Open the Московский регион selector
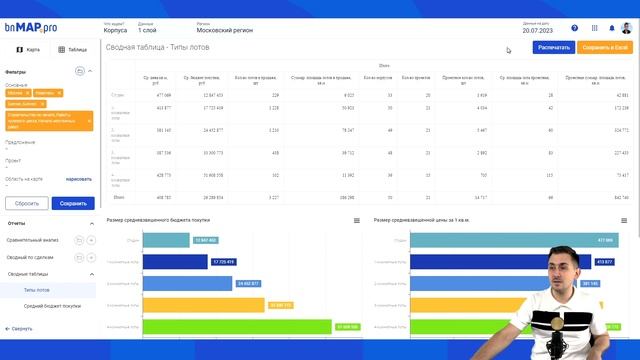This screenshot has width=640, height=360. click(x=224, y=28)
